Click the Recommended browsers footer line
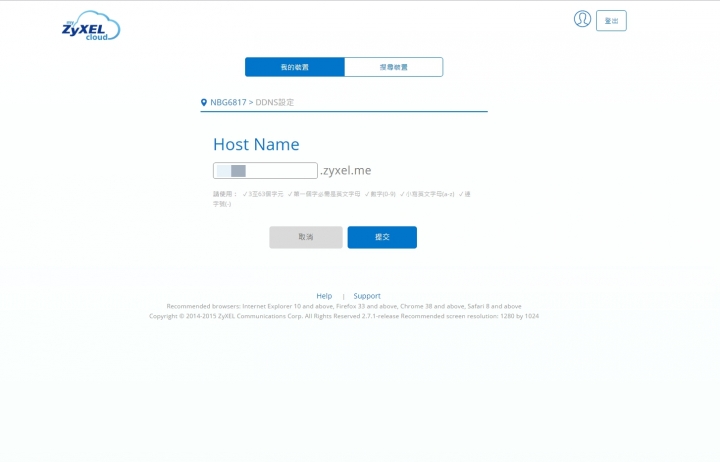The image size is (720, 462). pyautogui.click(x=344, y=306)
